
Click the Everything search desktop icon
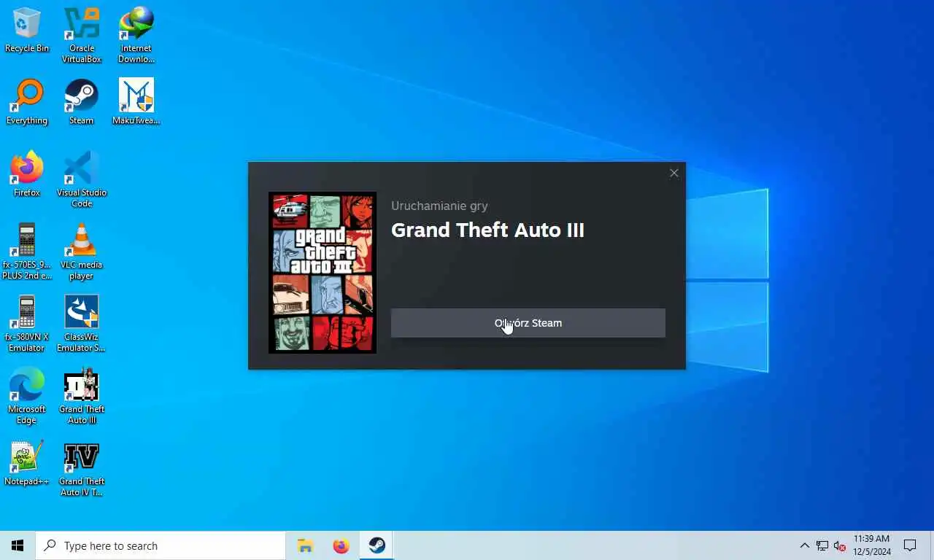point(27,103)
